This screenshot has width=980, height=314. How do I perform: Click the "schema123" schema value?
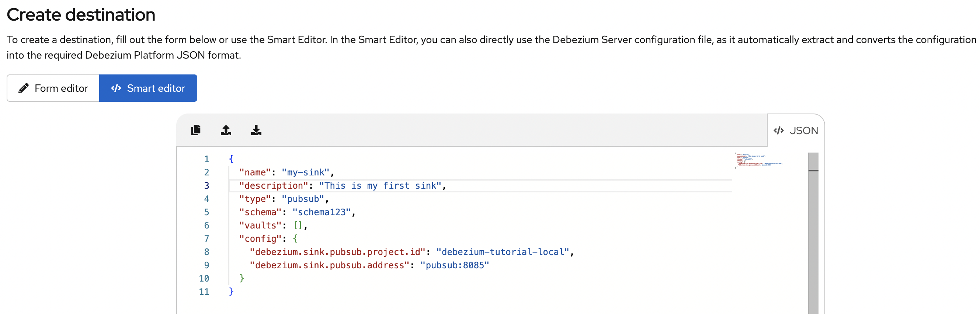click(322, 213)
